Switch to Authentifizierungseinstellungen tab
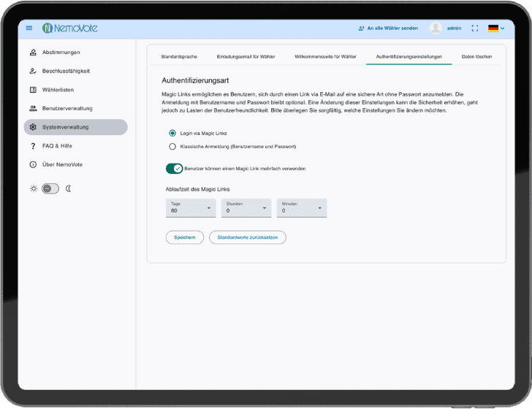 coord(408,57)
